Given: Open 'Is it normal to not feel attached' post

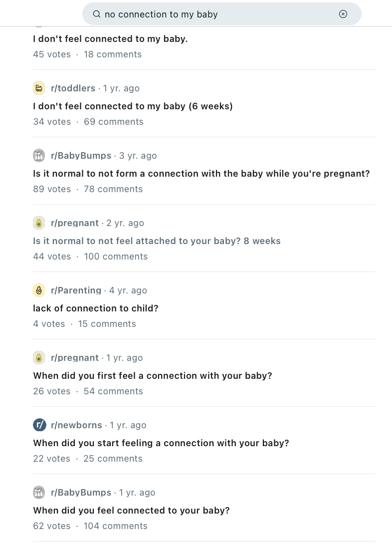Looking at the screenshot, I should click(157, 241).
